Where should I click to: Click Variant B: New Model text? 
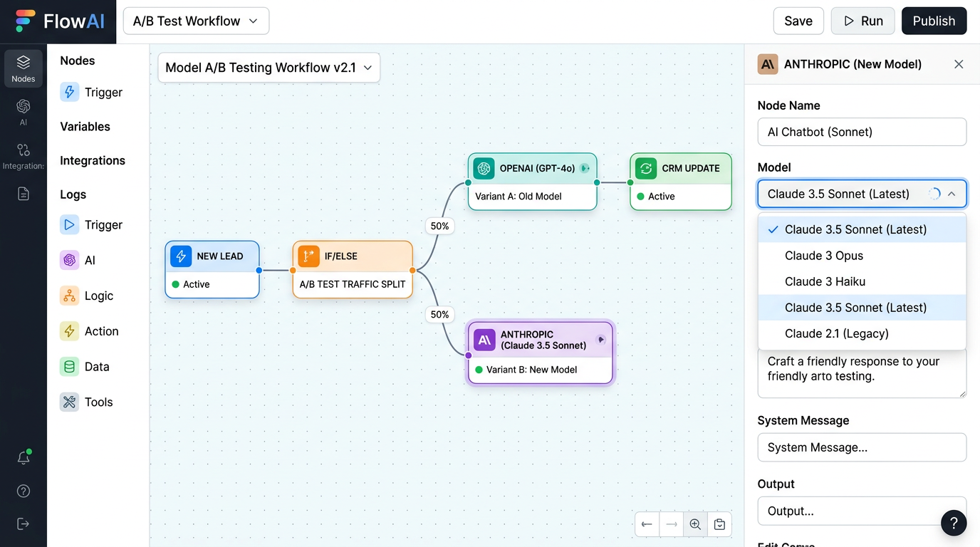[531, 370]
